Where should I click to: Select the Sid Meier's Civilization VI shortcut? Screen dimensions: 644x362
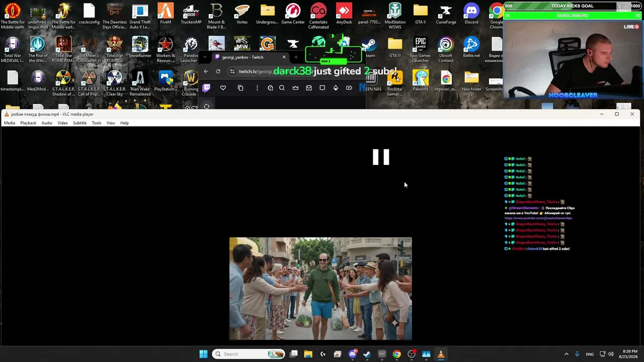point(89,50)
